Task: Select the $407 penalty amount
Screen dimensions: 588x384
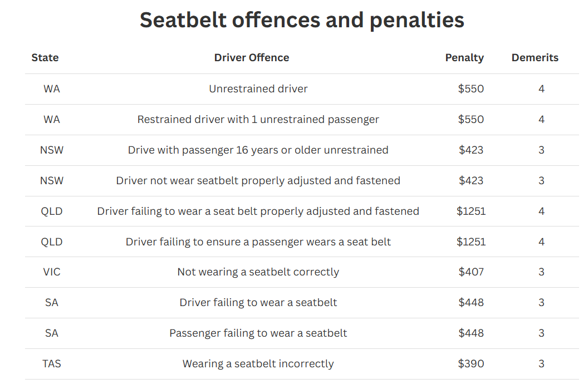Action: (x=471, y=272)
